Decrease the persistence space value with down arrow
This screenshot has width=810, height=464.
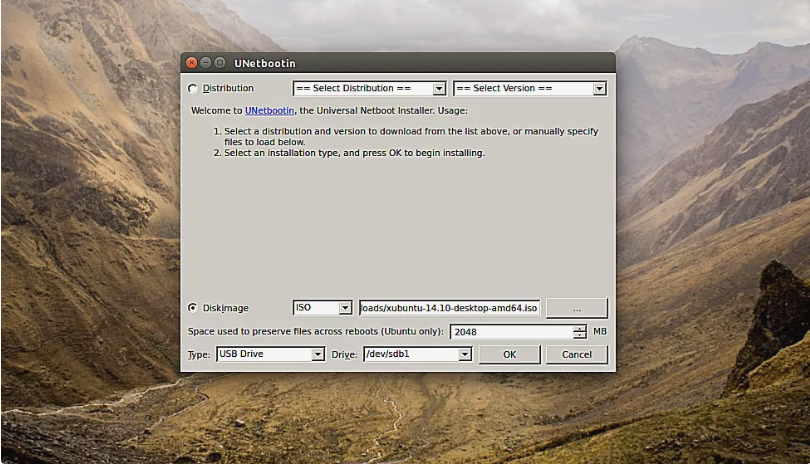click(x=580, y=335)
